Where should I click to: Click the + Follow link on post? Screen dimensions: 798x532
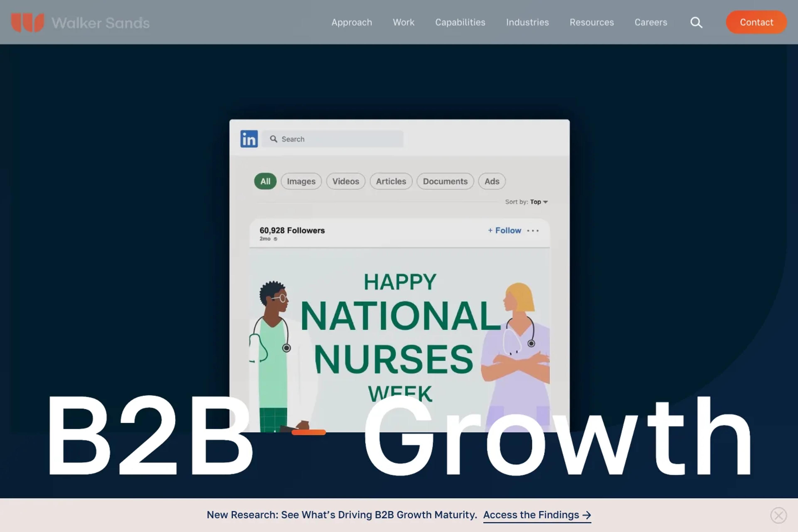pyautogui.click(x=504, y=230)
